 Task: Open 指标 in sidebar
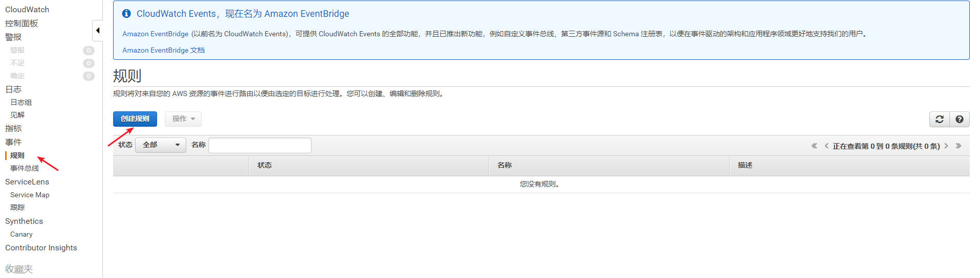pos(13,128)
